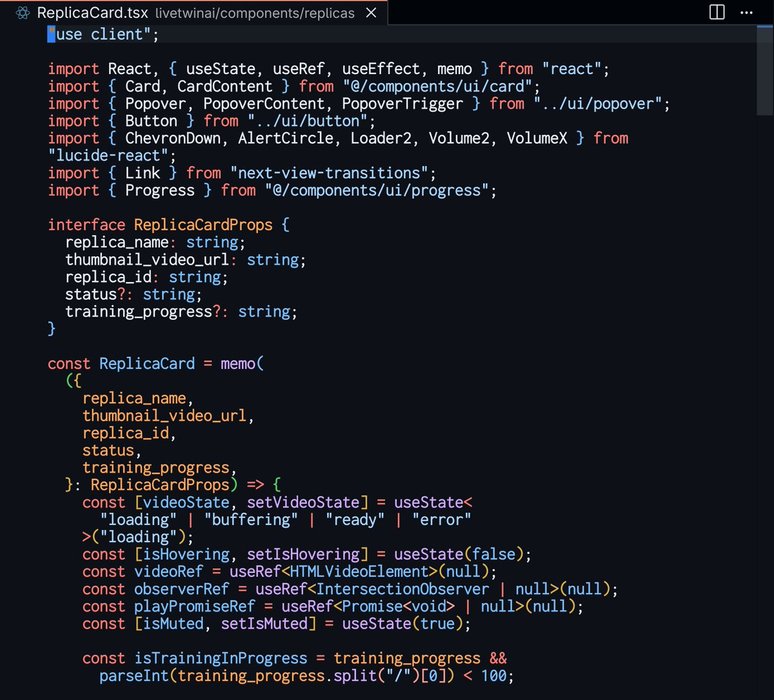Viewport: 774px width, 700px height.
Task: Click the "@/components/ui/card" import path
Action: [427, 86]
